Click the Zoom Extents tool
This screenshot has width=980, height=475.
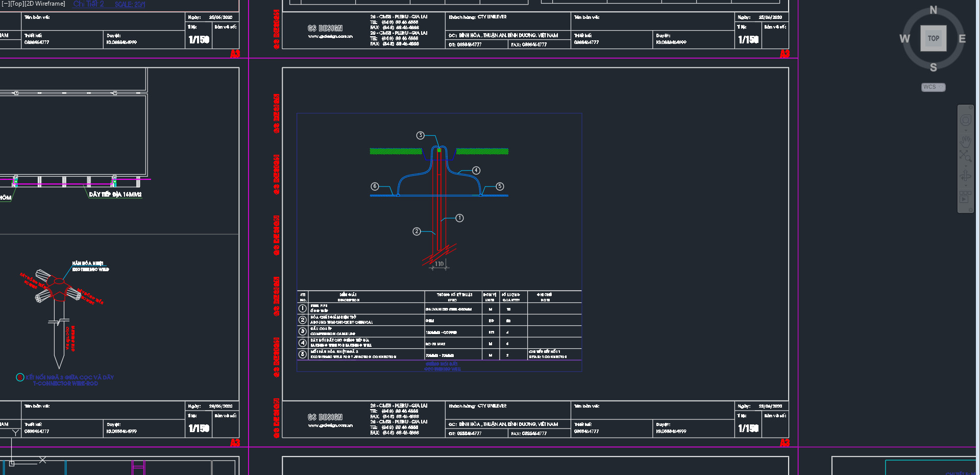tap(965, 156)
